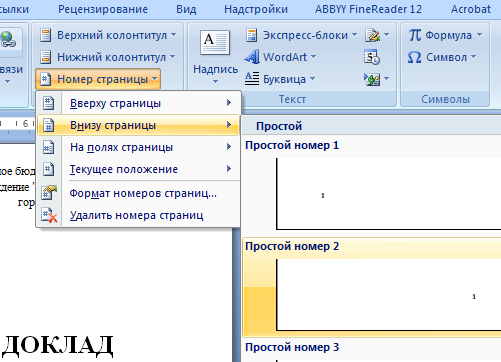This screenshot has height=362, width=501.
Task: Choose Текущее положение menu item
Action: pyautogui.click(x=138, y=169)
